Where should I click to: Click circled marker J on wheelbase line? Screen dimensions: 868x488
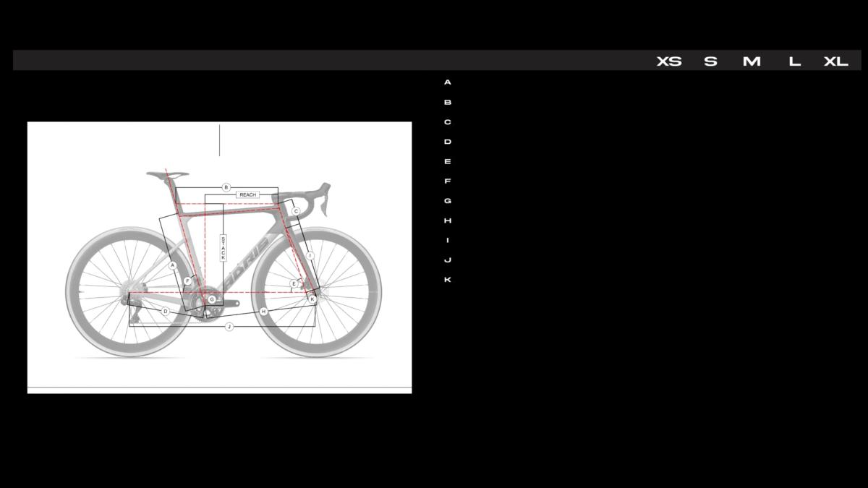click(x=229, y=327)
